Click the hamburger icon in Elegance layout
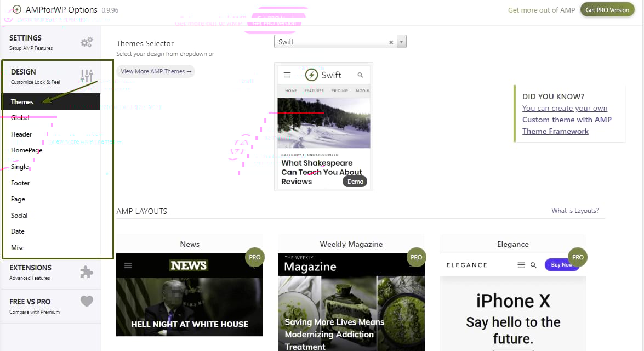 pyautogui.click(x=521, y=265)
